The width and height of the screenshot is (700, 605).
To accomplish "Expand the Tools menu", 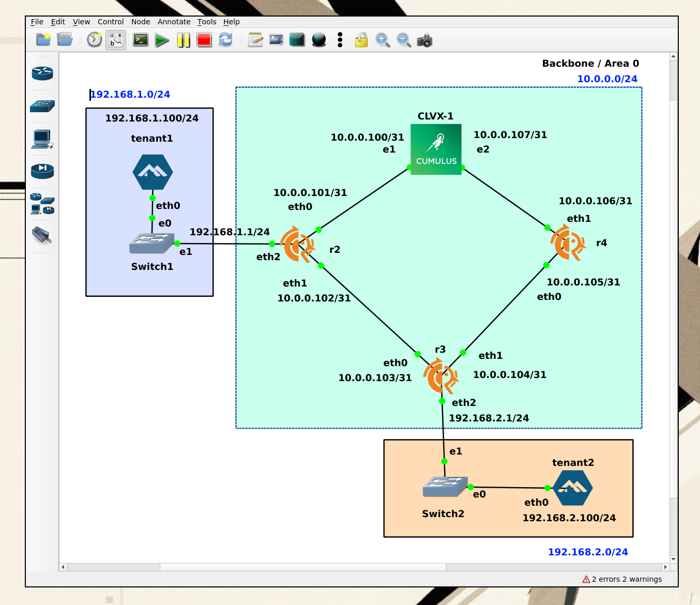I will point(206,22).
